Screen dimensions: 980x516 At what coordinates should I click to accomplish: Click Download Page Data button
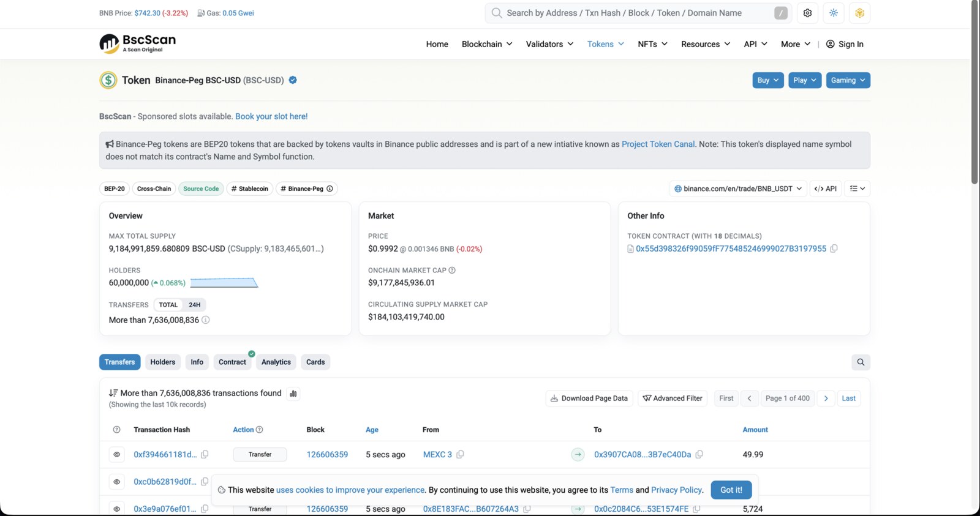[x=589, y=398]
